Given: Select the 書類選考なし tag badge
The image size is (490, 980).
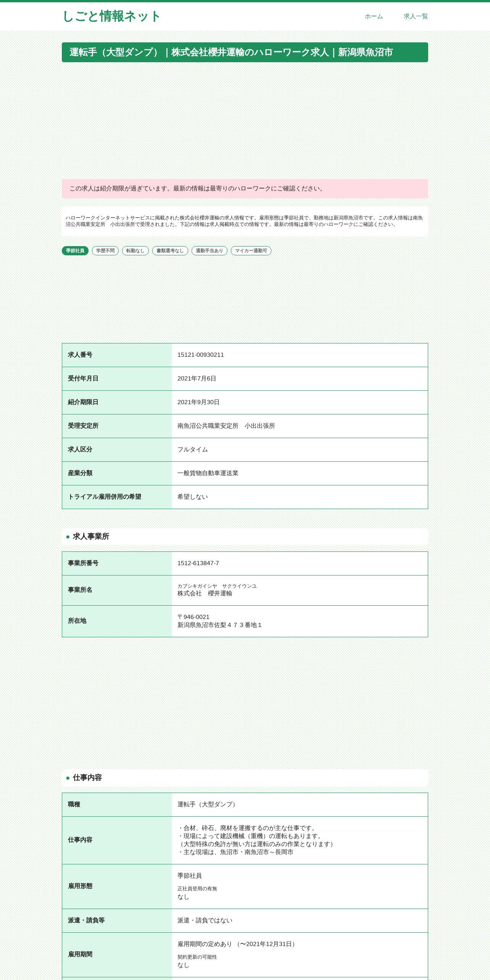Looking at the screenshot, I should [x=170, y=251].
